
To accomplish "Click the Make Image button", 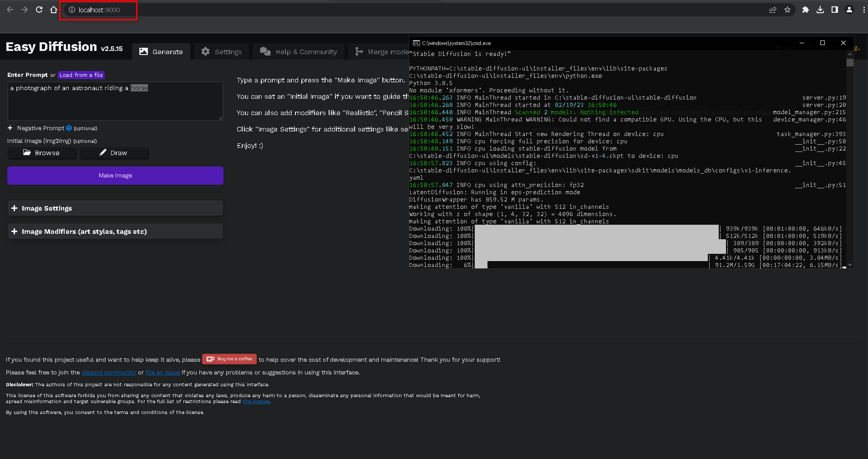I will pyautogui.click(x=115, y=176).
